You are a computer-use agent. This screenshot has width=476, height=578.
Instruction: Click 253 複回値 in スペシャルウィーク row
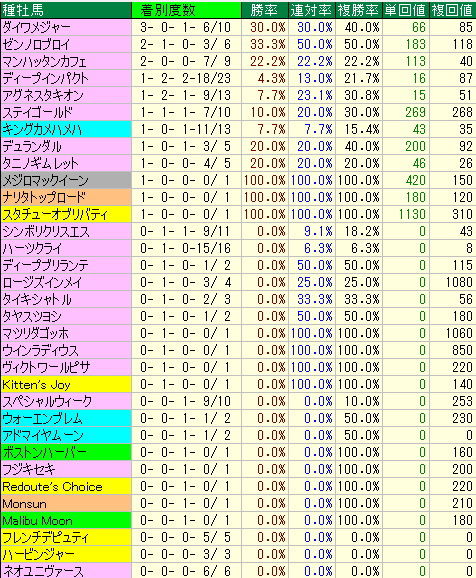coord(463,401)
